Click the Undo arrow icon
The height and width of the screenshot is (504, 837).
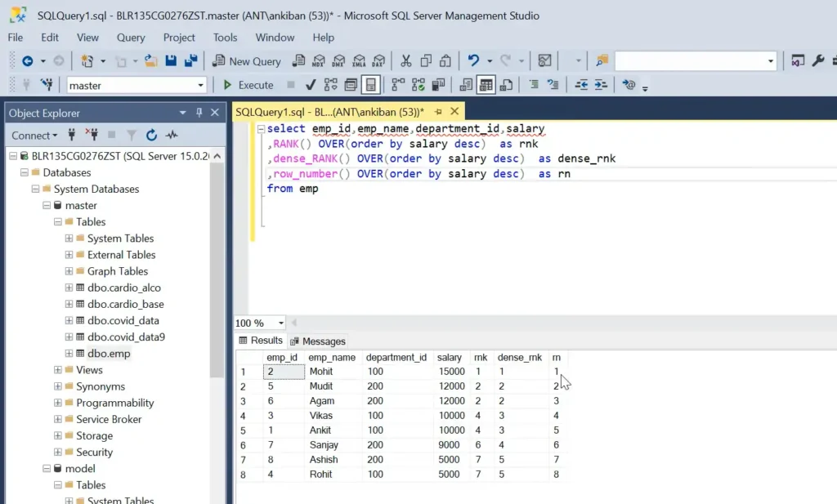coord(473,61)
